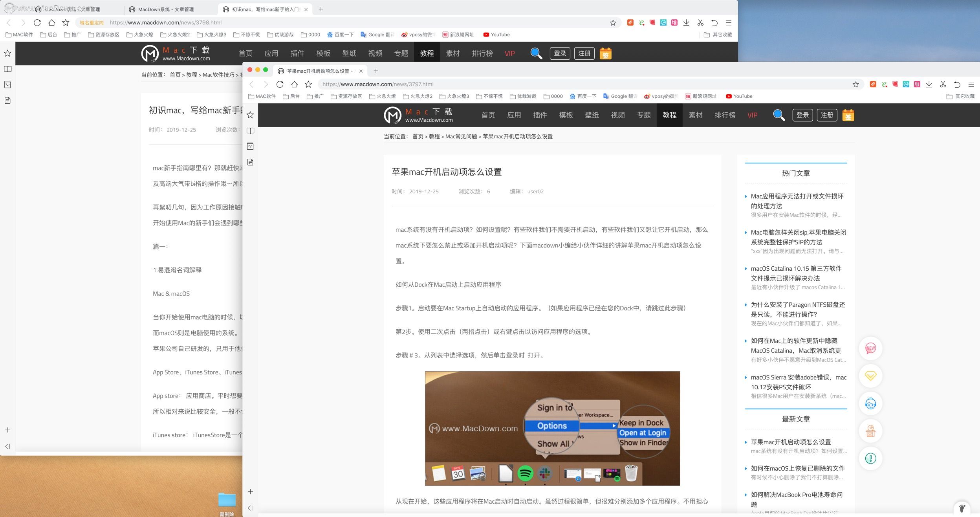Click reload icon in front browser window
This screenshot has width=980, height=517.
click(280, 84)
